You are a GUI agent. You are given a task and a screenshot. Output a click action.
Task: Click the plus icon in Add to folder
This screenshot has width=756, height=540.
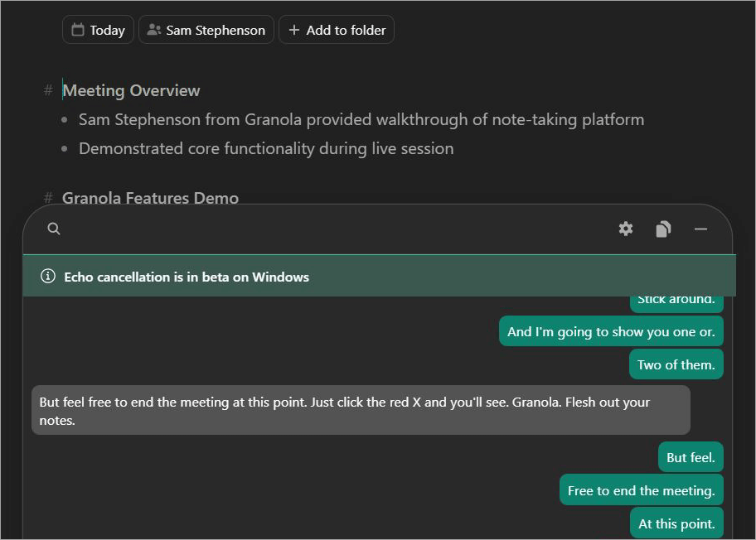click(x=294, y=30)
